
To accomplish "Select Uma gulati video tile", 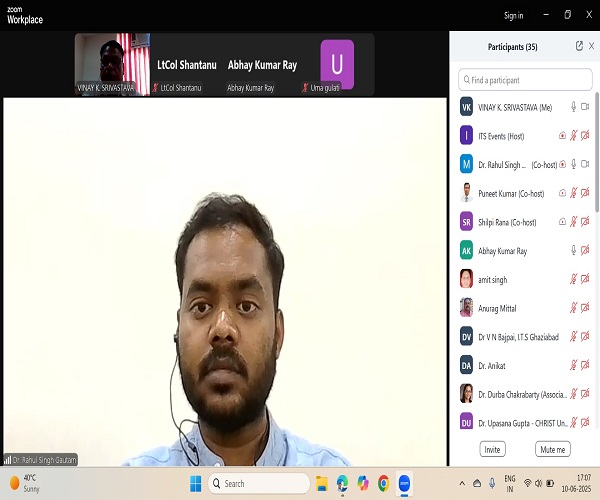I will 337,64.
